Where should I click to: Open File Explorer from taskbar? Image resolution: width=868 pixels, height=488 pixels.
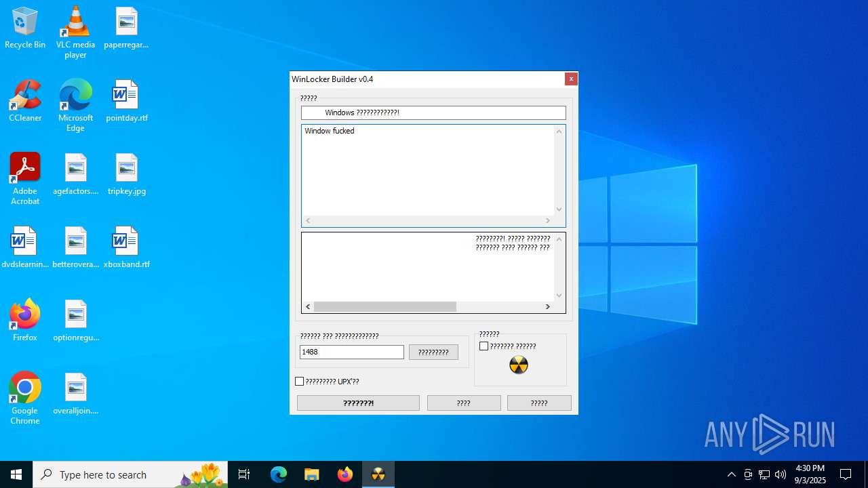click(x=312, y=474)
